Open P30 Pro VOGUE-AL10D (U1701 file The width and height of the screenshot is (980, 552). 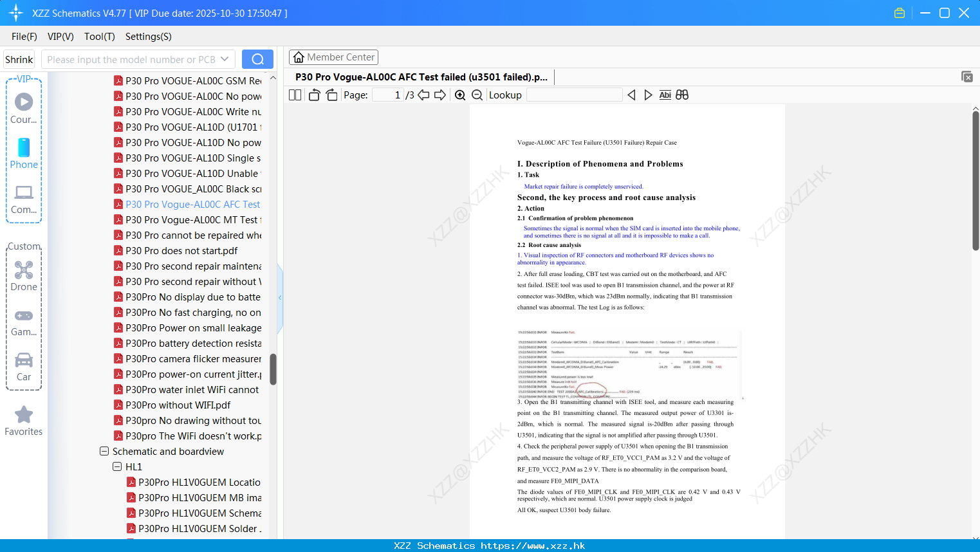(x=188, y=127)
